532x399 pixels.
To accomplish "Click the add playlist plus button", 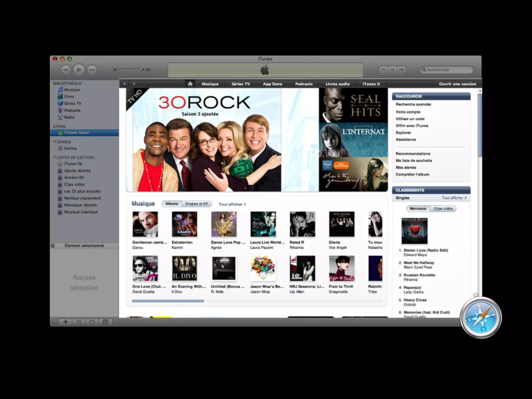I will (65, 322).
